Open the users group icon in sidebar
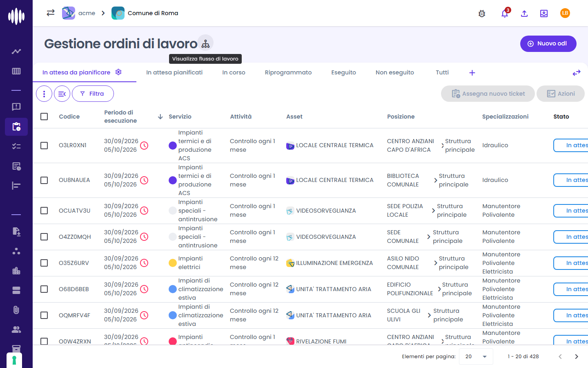This screenshot has width=588, height=368. pyautogui.click(x=16, y=330)
